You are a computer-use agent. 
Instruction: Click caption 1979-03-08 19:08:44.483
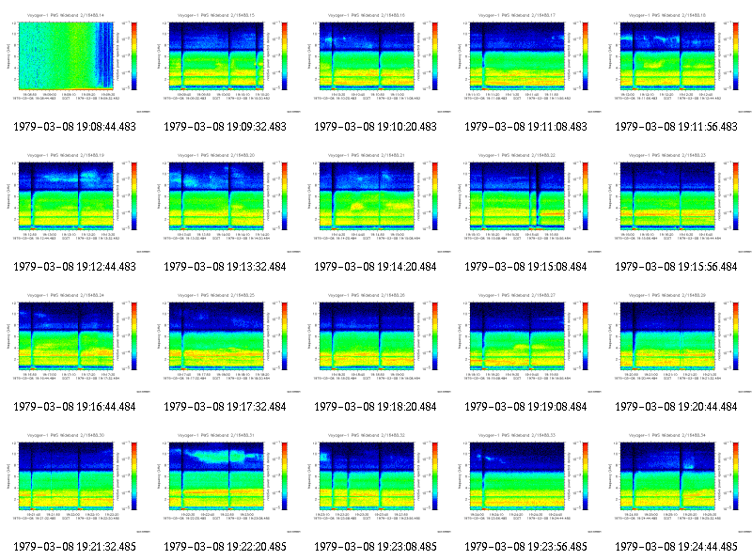[x=75, y=127]
